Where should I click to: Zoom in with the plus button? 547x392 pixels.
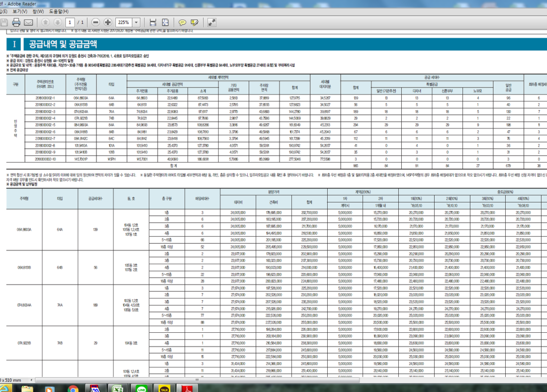coord(108,22)
